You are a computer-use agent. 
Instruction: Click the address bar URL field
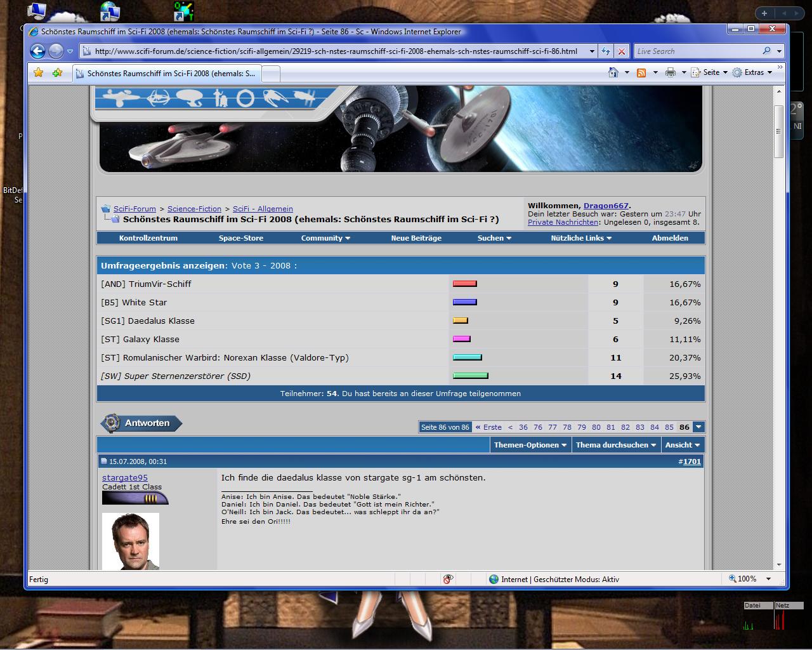point(336,51)
